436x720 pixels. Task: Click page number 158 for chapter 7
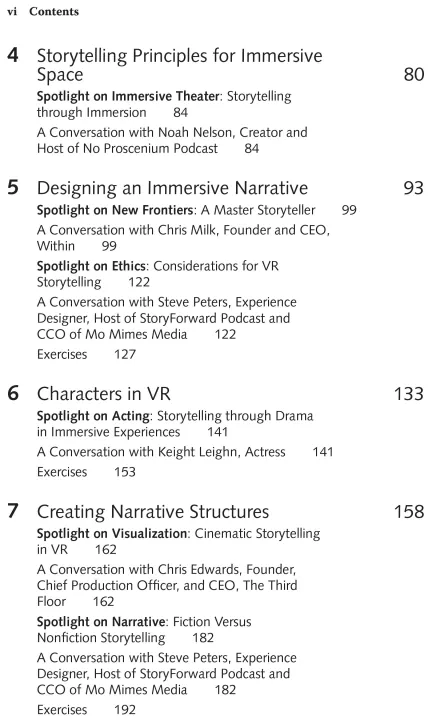click(x=409, y=512)
